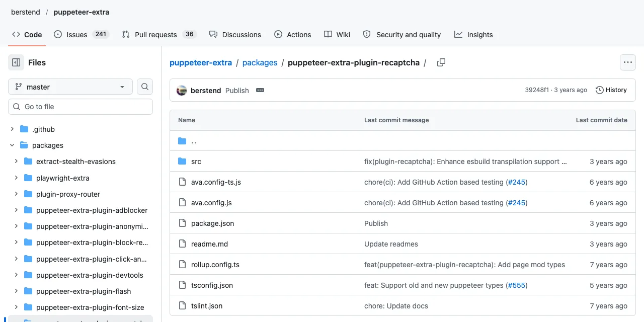Open the #555 pull request link
The image size is (644, 322).
pos(516,285)
